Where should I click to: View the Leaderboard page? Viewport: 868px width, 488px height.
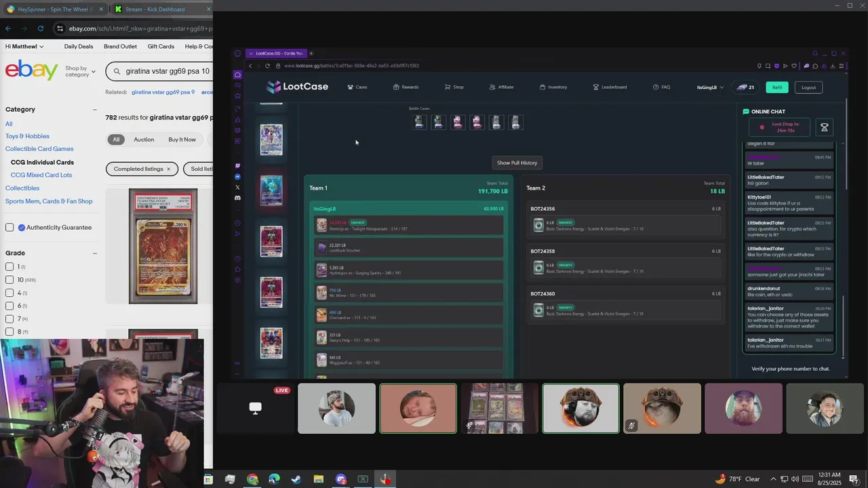(x=610, y=87)
